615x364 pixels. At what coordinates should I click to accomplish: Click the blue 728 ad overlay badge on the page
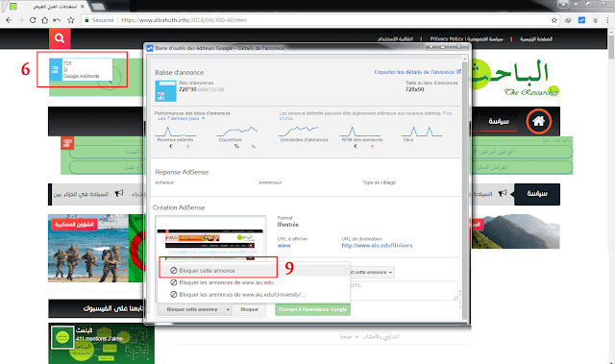coord(56,70)
